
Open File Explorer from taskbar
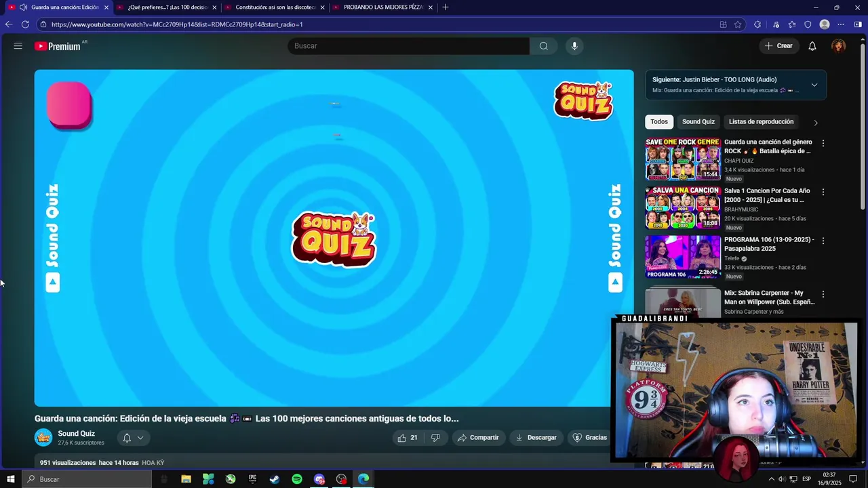coord(186,479)
